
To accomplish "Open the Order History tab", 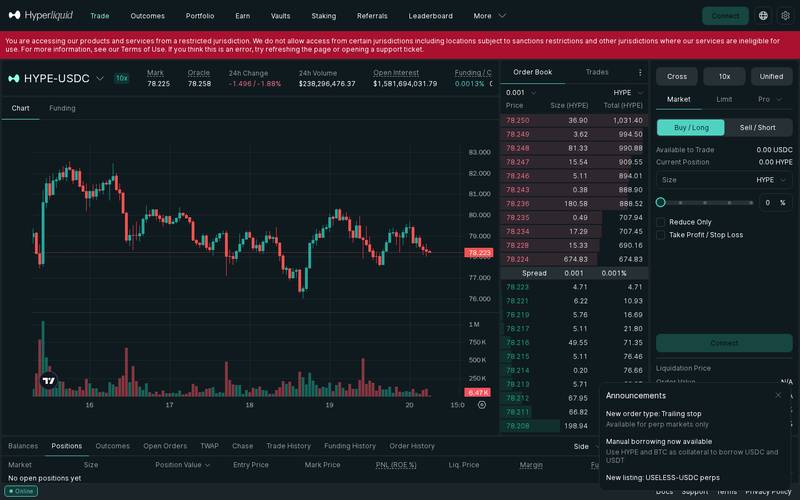I will [x=412, y=446].
